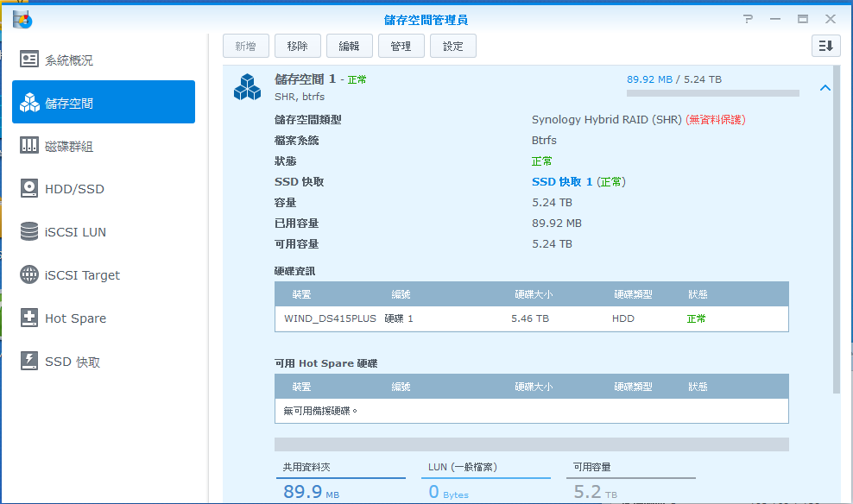Click the 5.46 TB disk size cell

click(x=530, y=318)
